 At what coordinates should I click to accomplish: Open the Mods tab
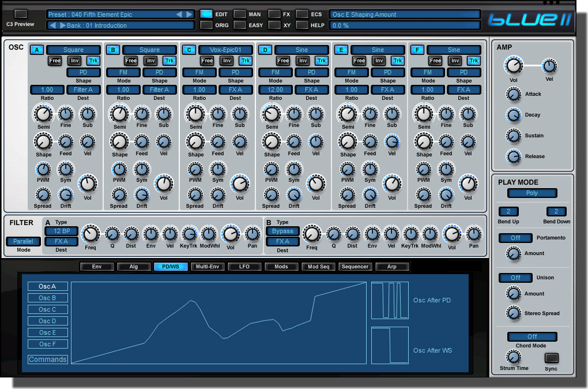click(281, 267)
